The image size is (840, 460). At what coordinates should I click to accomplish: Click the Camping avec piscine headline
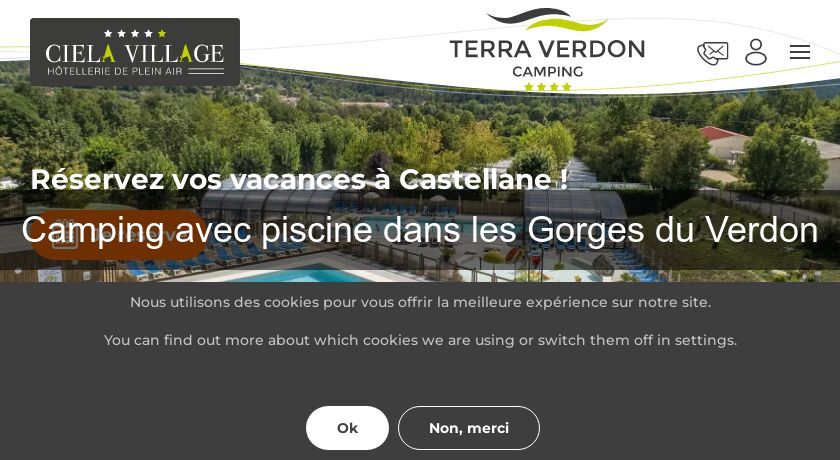[420, 230]
